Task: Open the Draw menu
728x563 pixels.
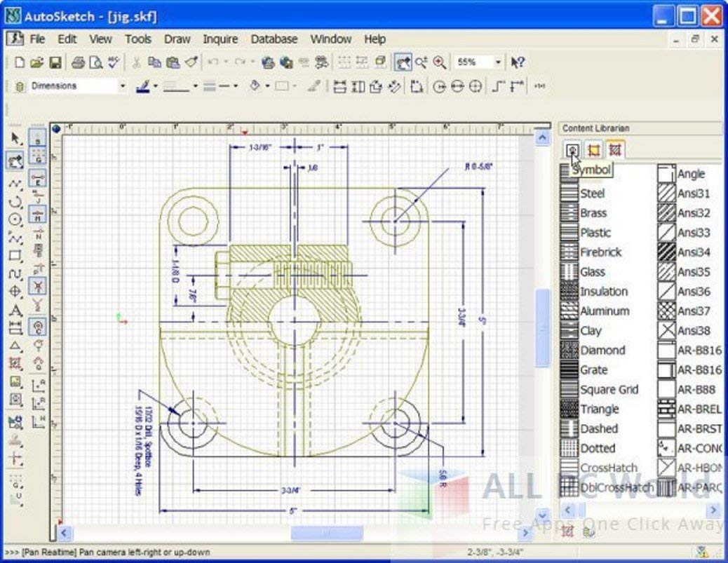Action: point(177,39)
